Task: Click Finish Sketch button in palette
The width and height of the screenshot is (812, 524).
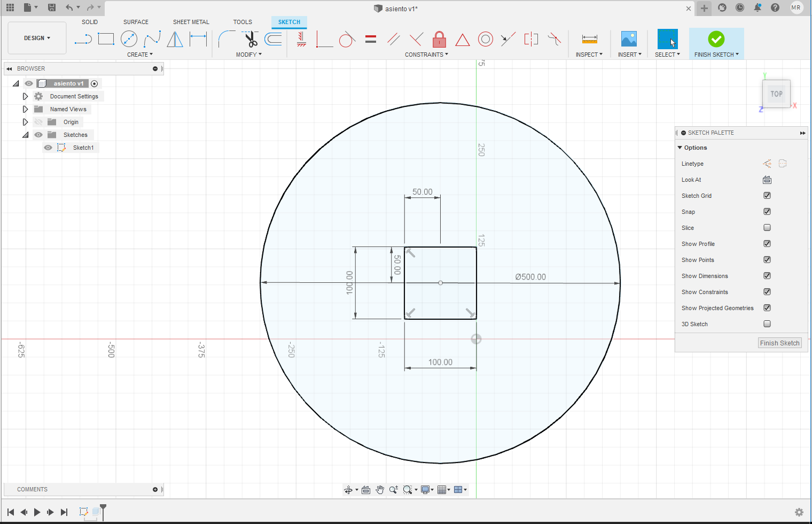Action: pos(780,343)
